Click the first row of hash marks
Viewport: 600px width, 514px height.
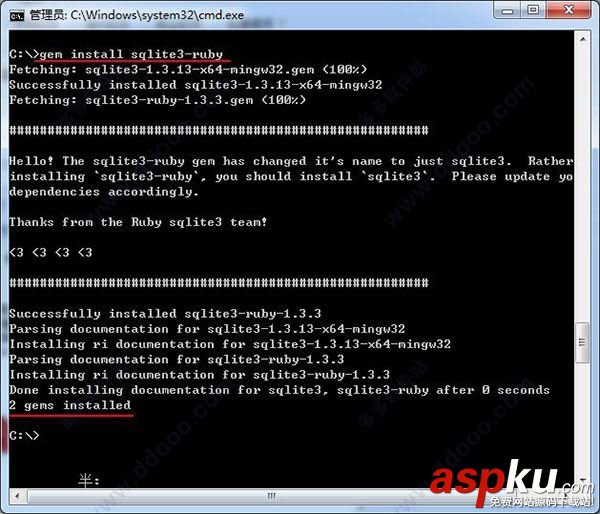219,130
